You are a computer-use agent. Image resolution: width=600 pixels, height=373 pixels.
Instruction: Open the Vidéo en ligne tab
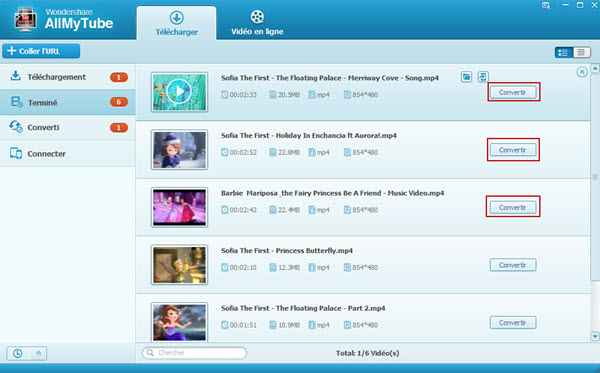(x=257, y=23)
